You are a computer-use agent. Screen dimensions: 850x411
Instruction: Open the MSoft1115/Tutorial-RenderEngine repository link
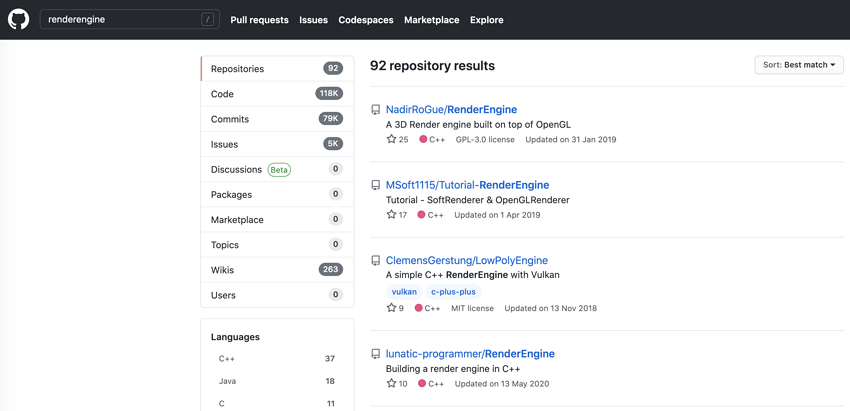click(467, 185)
